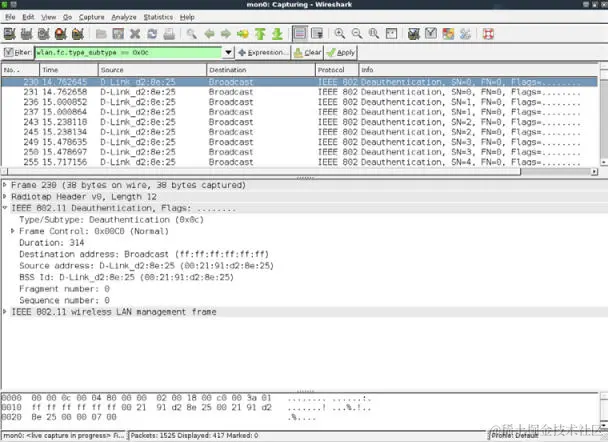Select the Destination address Broadcast field

click(x=144, y=254)
